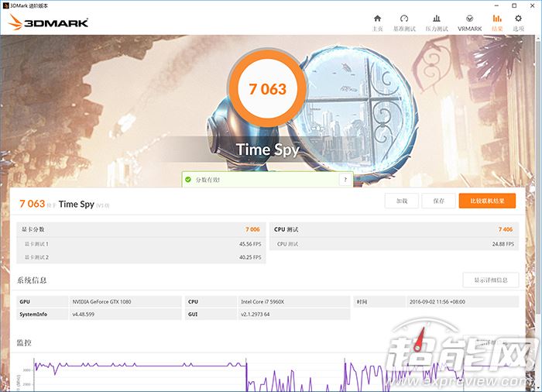This screenshot has width=542, height=392.
Task: Click the Time Spy title banner
Action: coord(268,150)
